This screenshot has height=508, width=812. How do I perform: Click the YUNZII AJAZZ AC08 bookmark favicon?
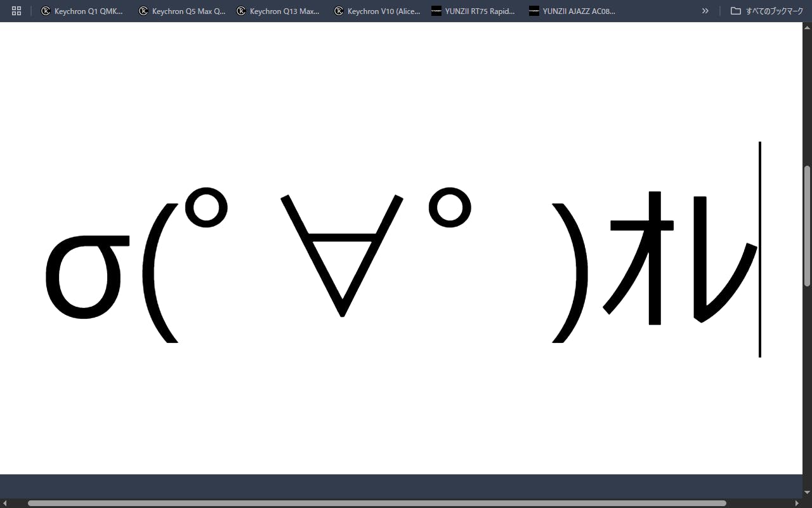click(534, 11)
